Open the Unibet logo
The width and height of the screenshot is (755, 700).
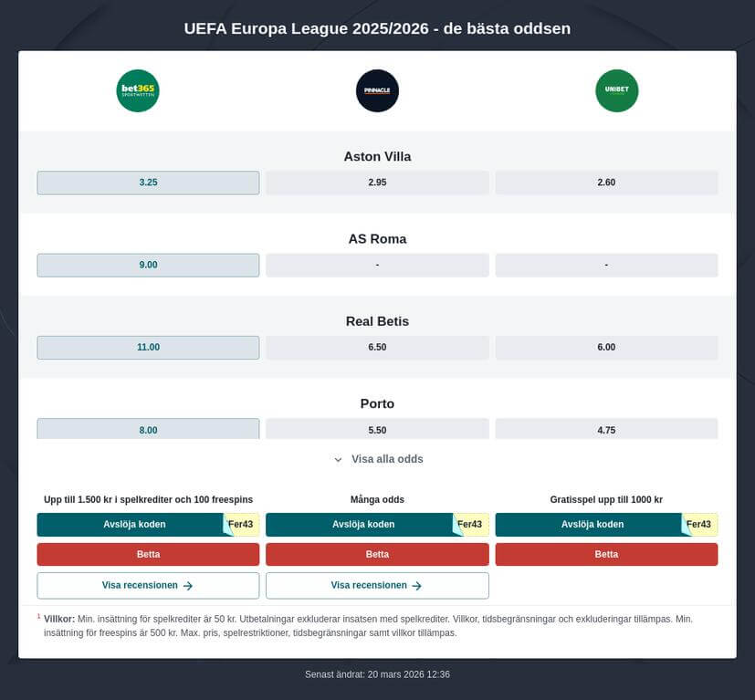pyautogui.click(x=617, y=90)
